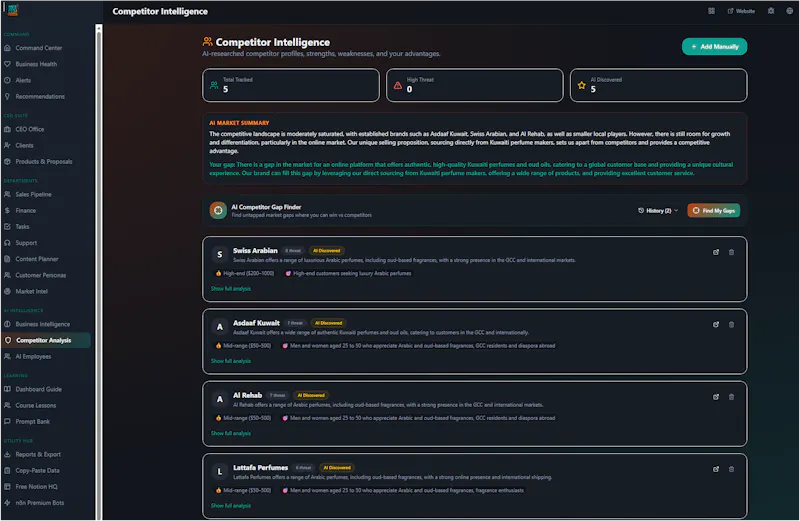Click the AI MARKET SUMMARY heading
Screen dimensions: 800x521
coord(239,123)
